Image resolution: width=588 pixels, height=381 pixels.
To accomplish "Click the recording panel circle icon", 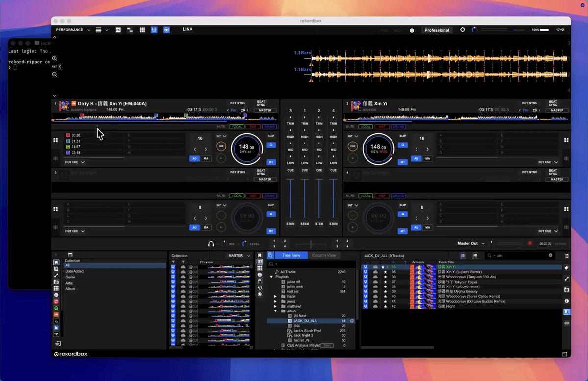I will click(167, 30).
